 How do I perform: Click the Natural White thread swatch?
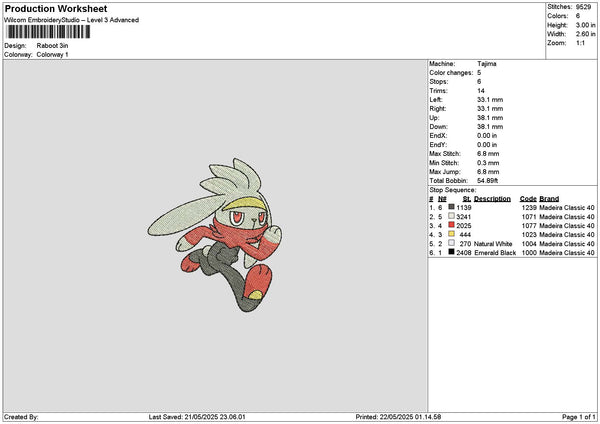pyautogui.click(x=452, y=243)
